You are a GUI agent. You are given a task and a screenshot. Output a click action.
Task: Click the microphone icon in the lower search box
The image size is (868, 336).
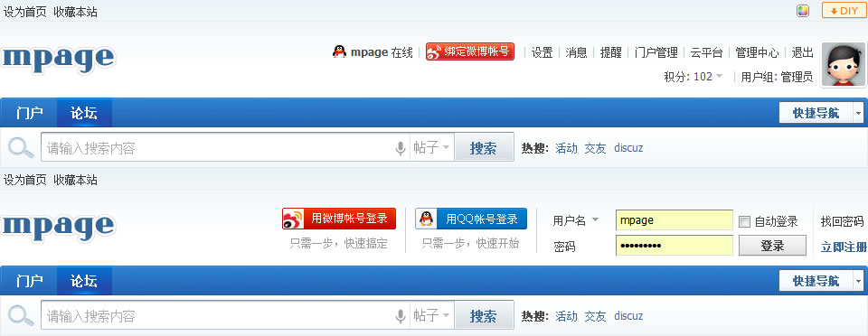pos(401,316)
